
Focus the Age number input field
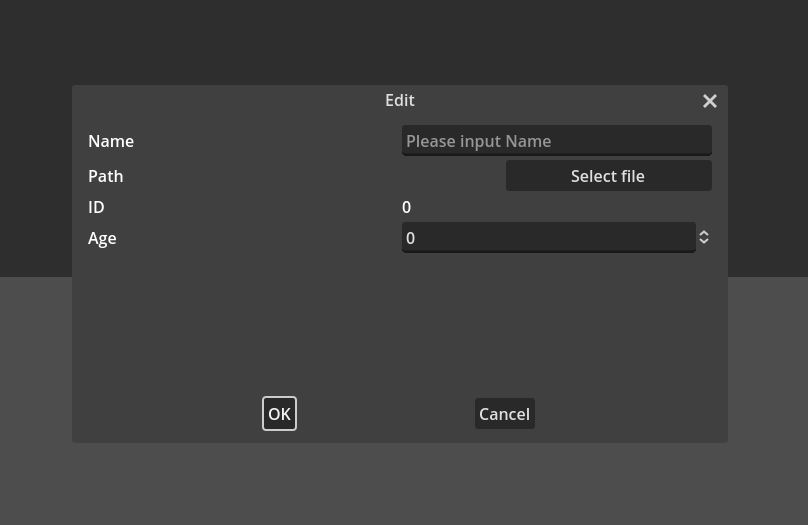tap(548, 238)
